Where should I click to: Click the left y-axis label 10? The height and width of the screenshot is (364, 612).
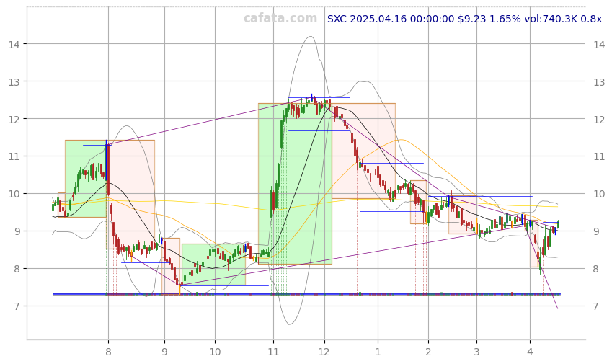[x=14, y=195]
